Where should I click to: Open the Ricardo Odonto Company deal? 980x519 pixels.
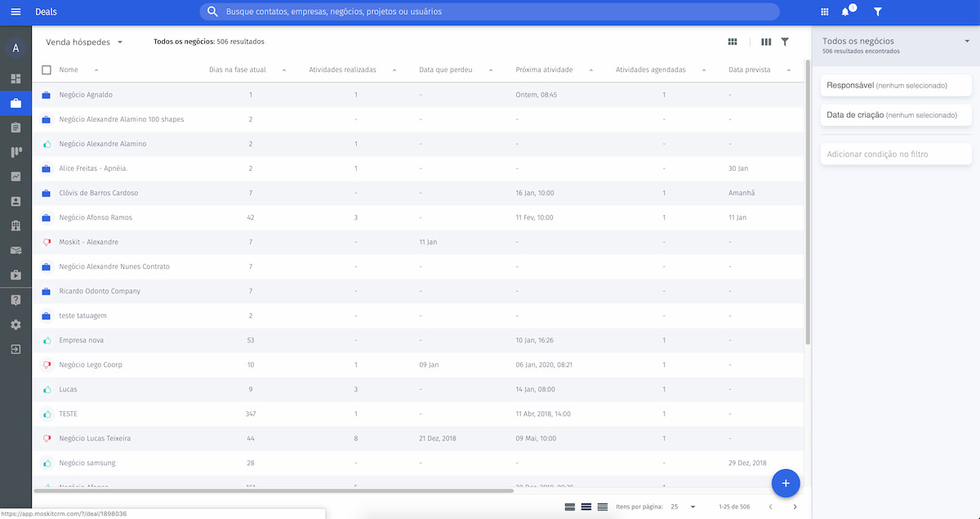[x=100, y=291]
